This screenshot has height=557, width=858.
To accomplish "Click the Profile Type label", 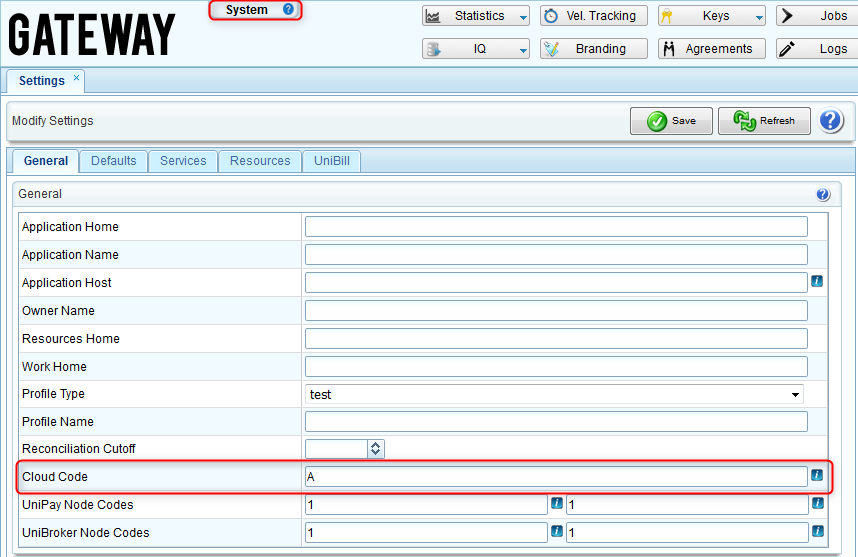I will (x=53, y=394).
